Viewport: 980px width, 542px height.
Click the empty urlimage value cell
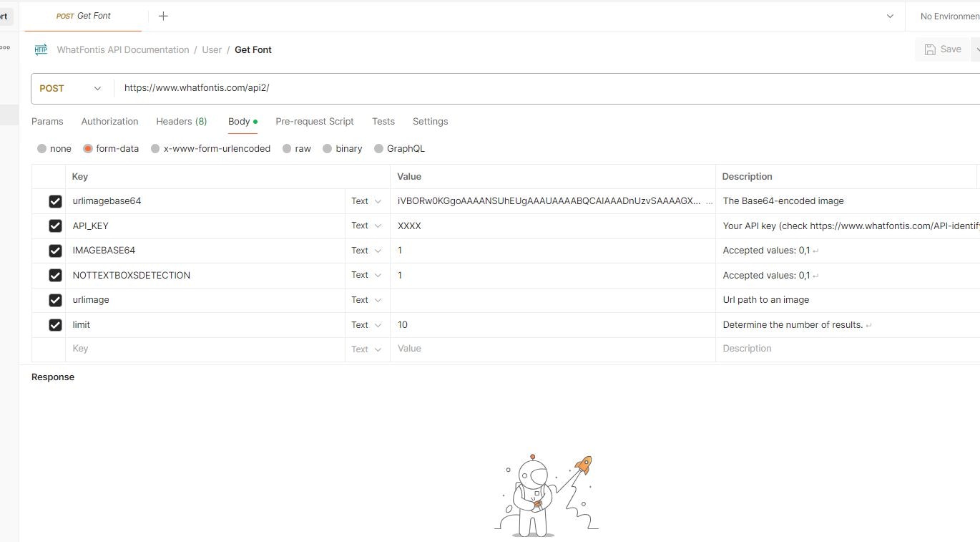(x=552, y=300)
